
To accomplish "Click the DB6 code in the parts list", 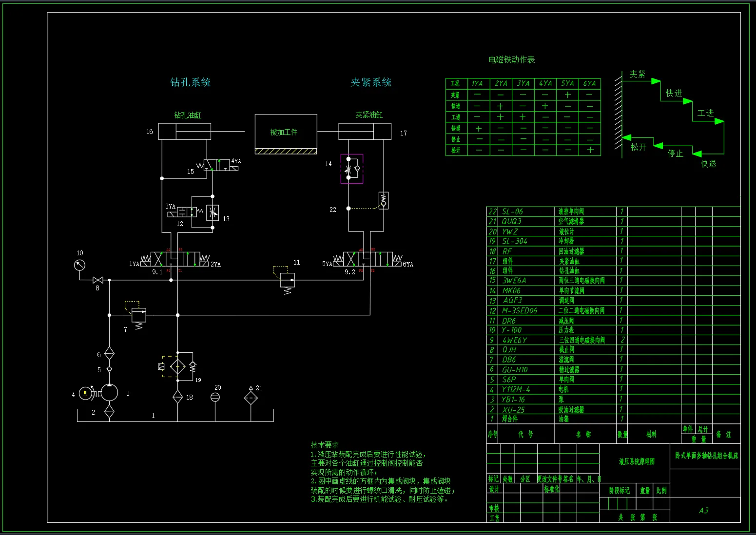I will coord(509,360).
